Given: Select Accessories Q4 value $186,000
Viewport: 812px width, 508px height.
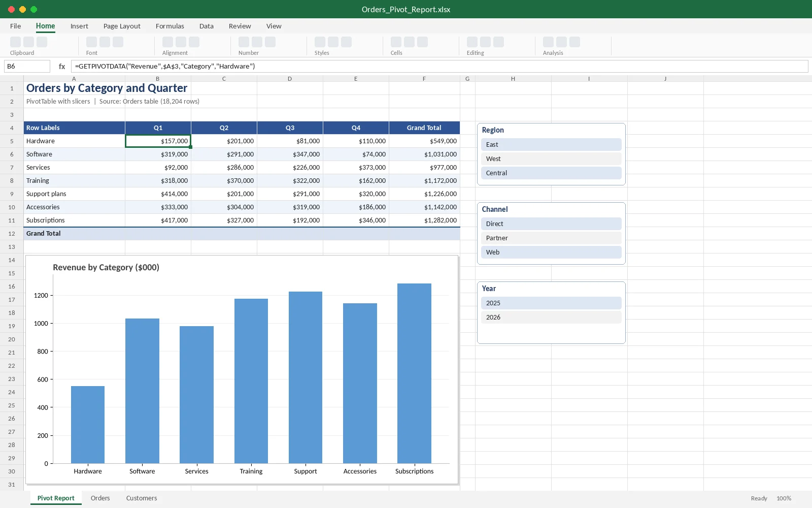Looking at the screenshot, I should (356, 207).
